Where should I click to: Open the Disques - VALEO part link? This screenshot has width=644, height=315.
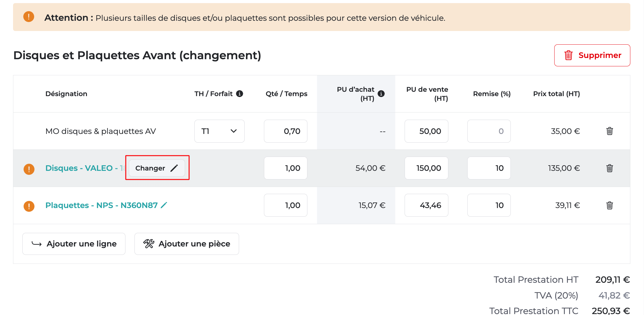[81, 168]
